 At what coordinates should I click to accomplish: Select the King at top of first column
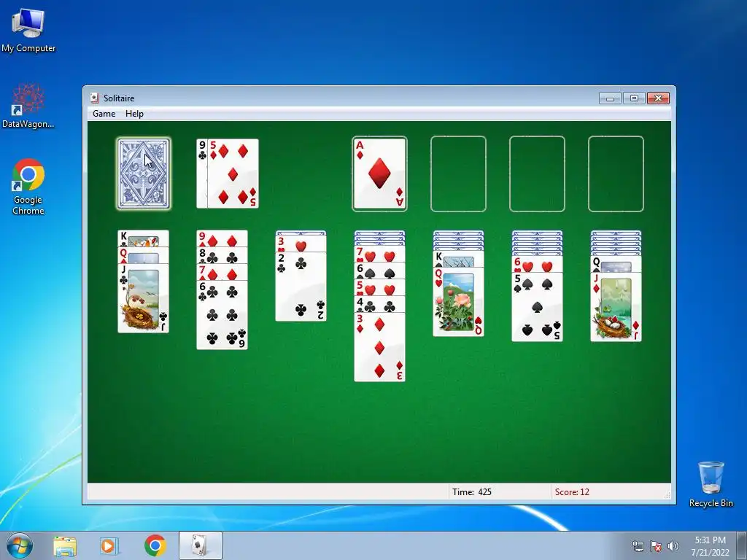point(144,238)
